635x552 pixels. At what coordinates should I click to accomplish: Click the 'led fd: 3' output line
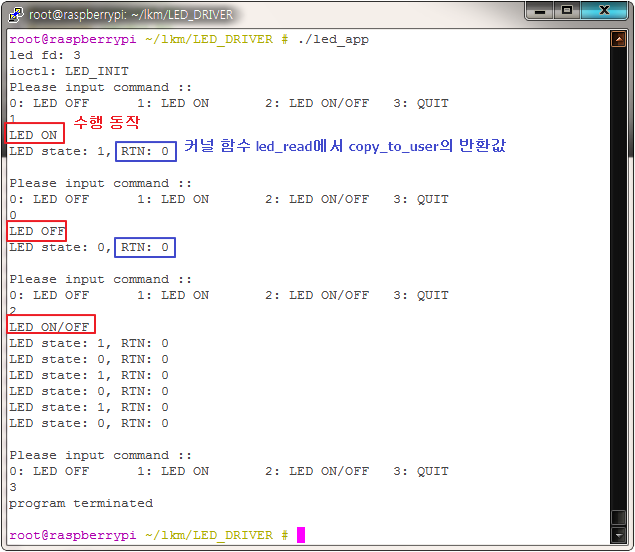pyautogui.click(x=45, y=55)
